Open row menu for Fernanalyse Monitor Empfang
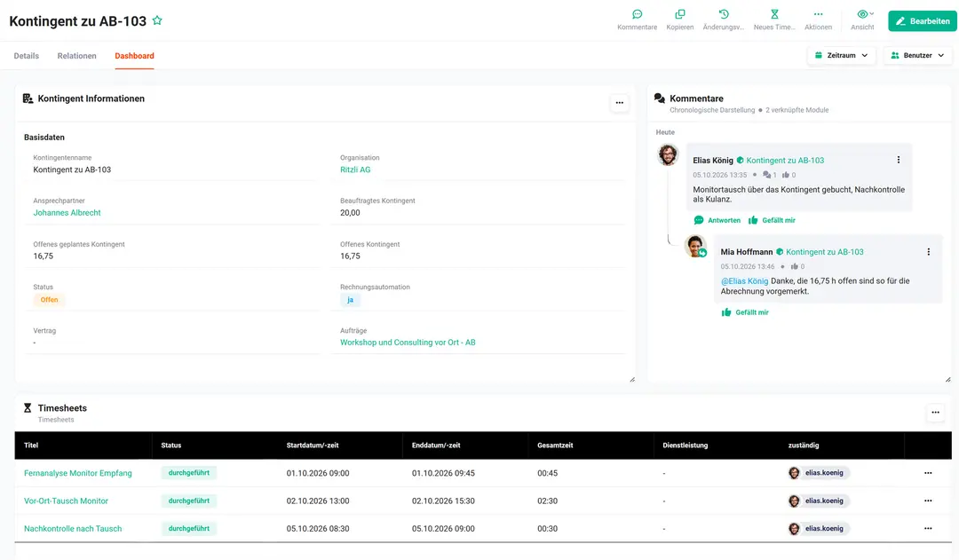Viewport: 959px width, 560px height. coord(928,473)
